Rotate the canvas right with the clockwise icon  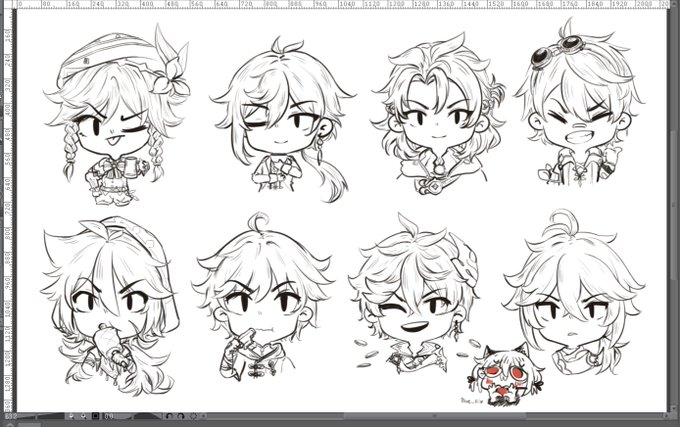point(180,416)
